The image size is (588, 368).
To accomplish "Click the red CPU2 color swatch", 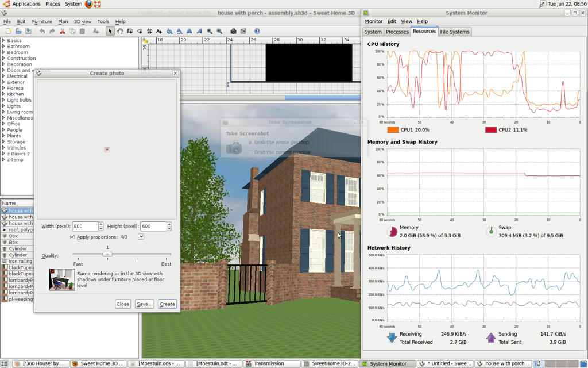I will click(x=490, y=129).
